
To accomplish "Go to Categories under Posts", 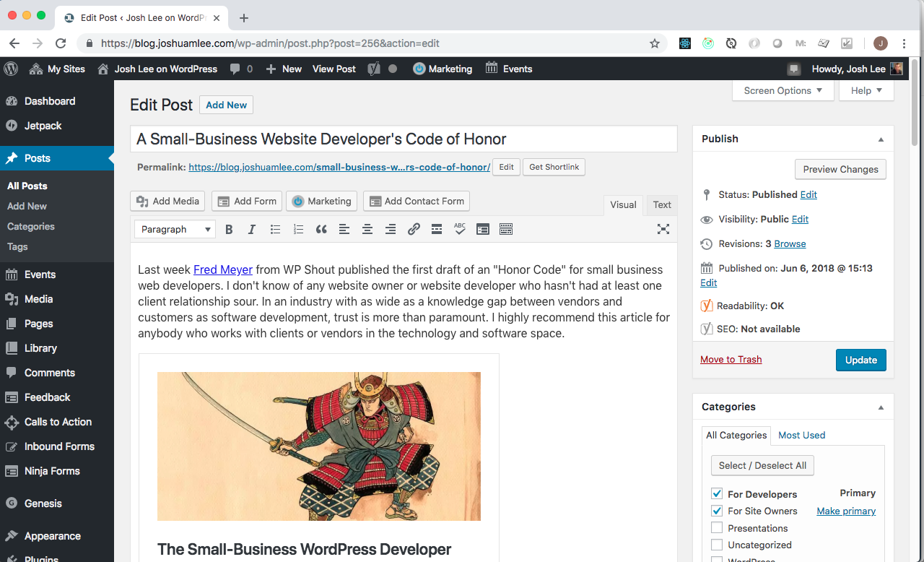I will pyautogui.click(x=31, y=226).
